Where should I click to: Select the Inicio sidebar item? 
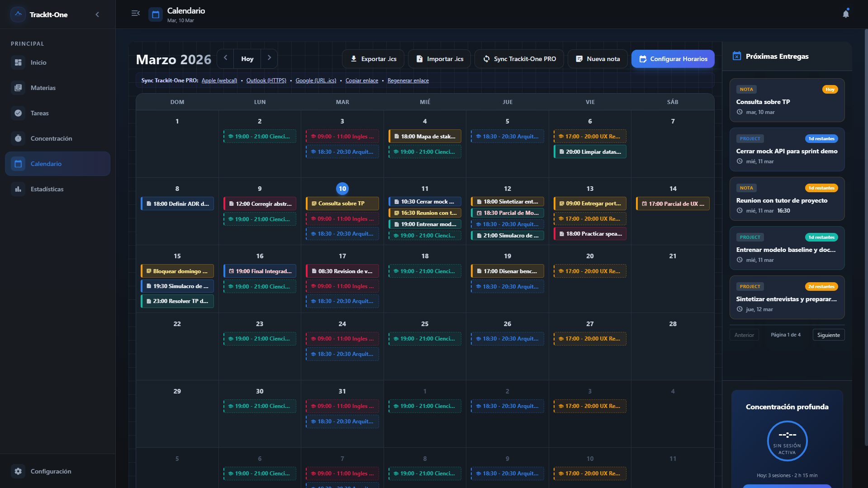point(57,62)
